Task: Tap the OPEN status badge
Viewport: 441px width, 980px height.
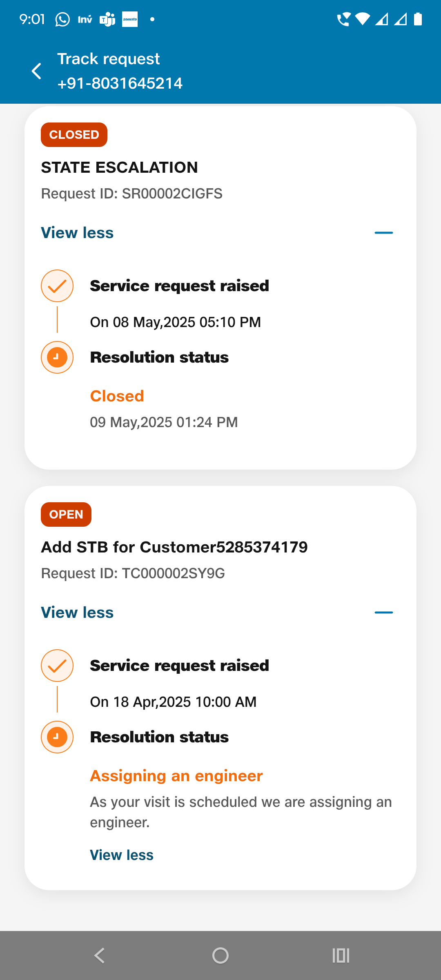Action: coord(66,514)
